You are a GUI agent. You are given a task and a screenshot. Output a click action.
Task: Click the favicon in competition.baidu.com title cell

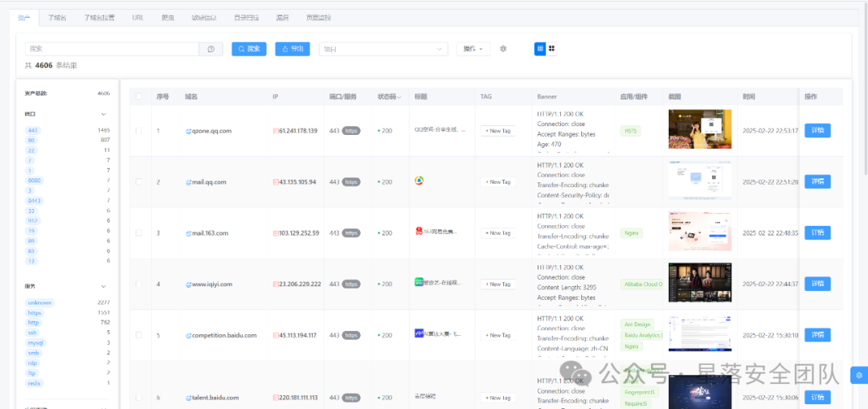click(419, 333)
